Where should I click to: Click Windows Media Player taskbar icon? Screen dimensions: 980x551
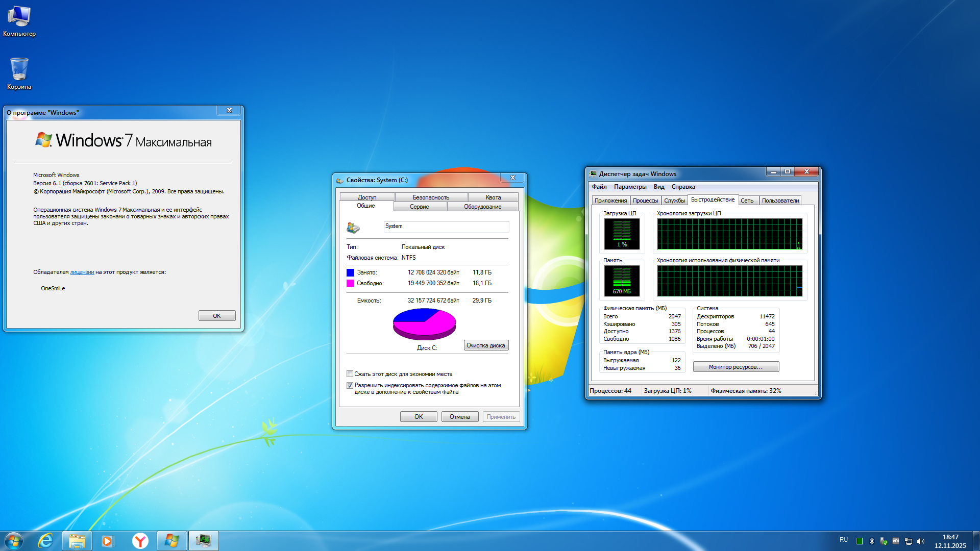coord(108,541)
